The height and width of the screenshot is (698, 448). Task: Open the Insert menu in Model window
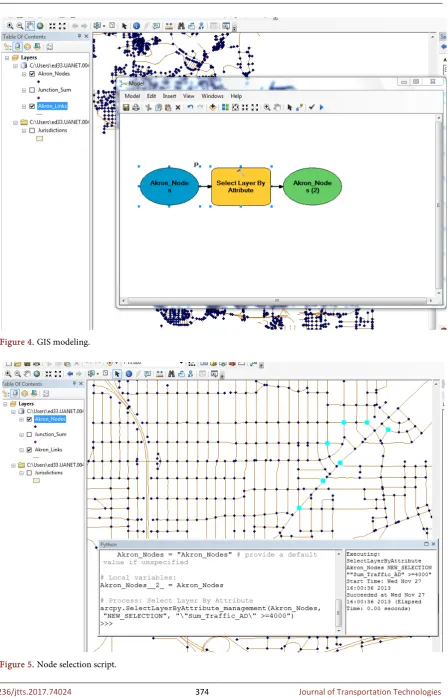tap(169, 96)
